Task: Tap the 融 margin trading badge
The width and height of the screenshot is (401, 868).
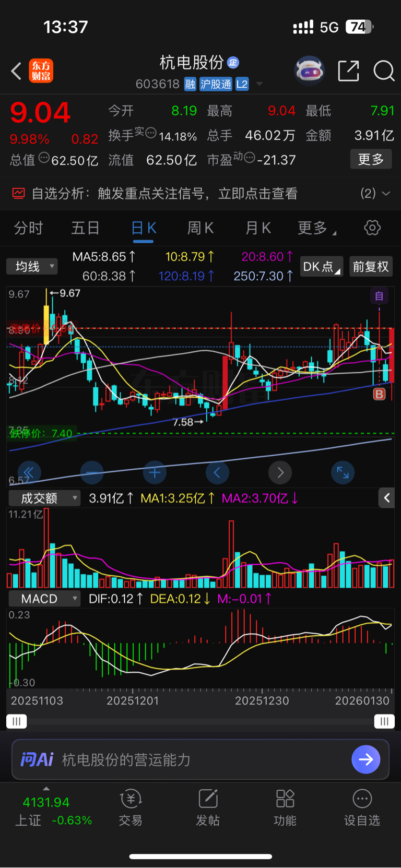Action: [190, 84]
